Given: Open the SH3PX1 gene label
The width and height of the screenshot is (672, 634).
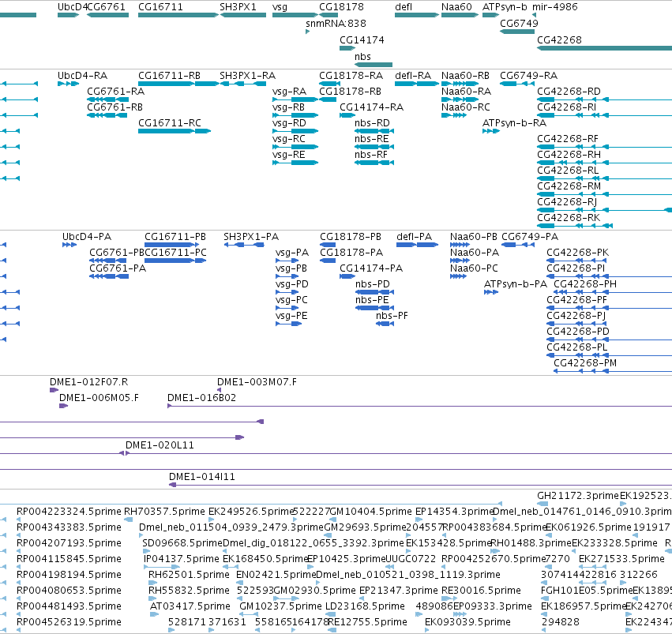Looking at the screenshot, I should pos(238,7).
